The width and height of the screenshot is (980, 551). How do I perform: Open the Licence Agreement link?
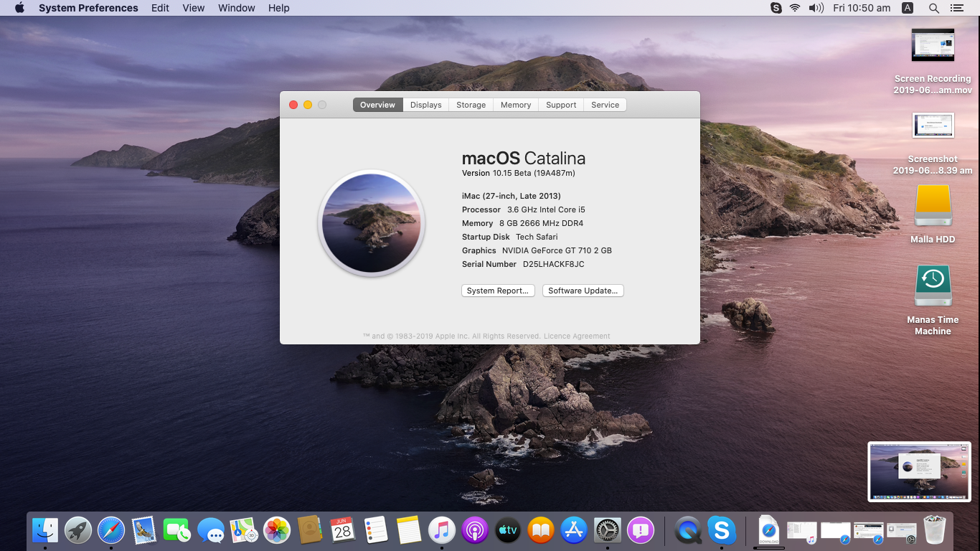[x=577, y=336]
